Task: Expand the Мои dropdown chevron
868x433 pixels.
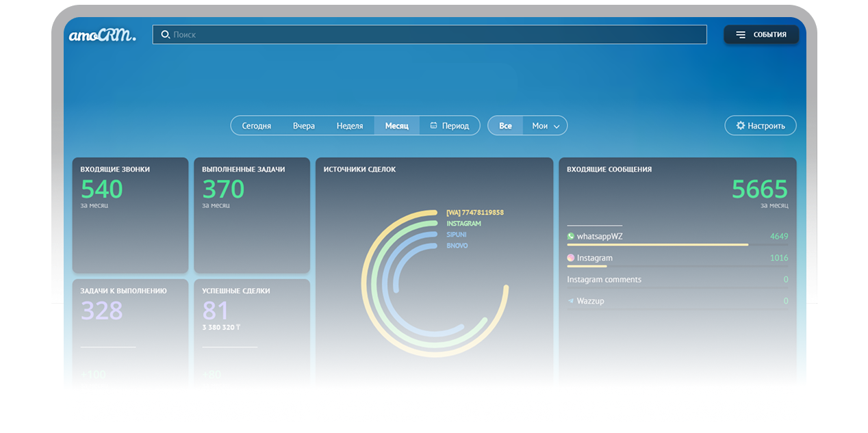Action: (x=557, y=127)
